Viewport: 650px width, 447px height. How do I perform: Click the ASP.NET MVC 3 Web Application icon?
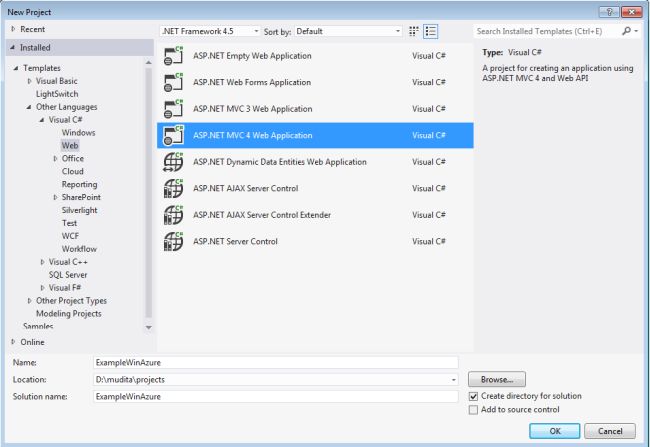point(173,109)
